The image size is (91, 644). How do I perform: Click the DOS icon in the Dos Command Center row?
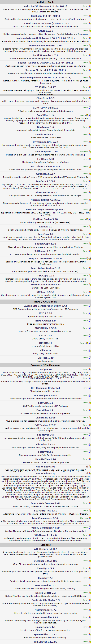(x=90, y=388)
